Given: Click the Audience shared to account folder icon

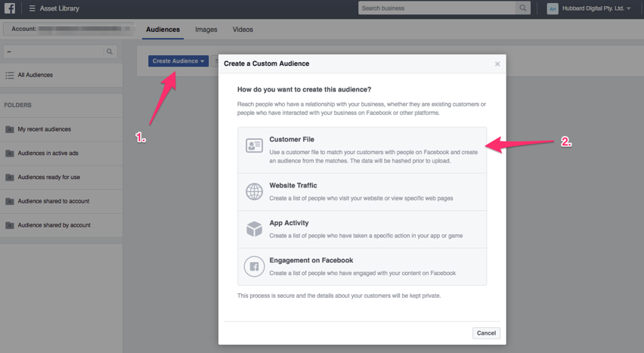Looking at the screenshot, I should pyautogui.click(x=9, y=201).
